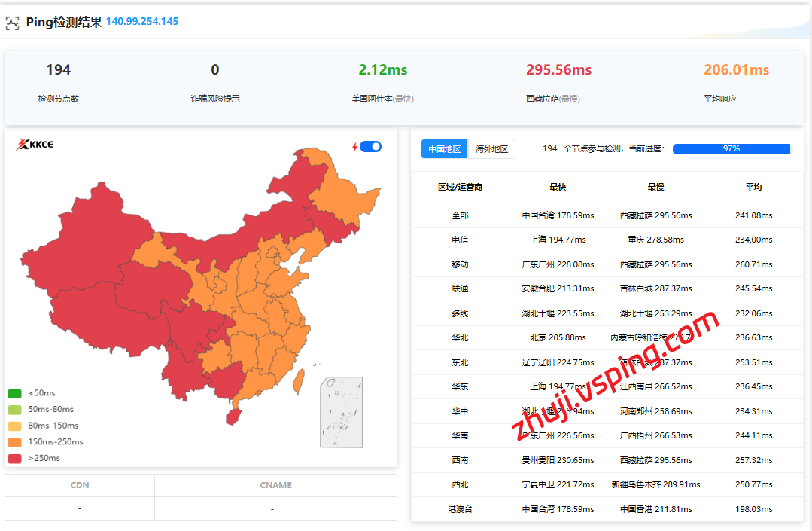Click the red lightning bolt icon
812x531 pixels.
click(354, 147)
